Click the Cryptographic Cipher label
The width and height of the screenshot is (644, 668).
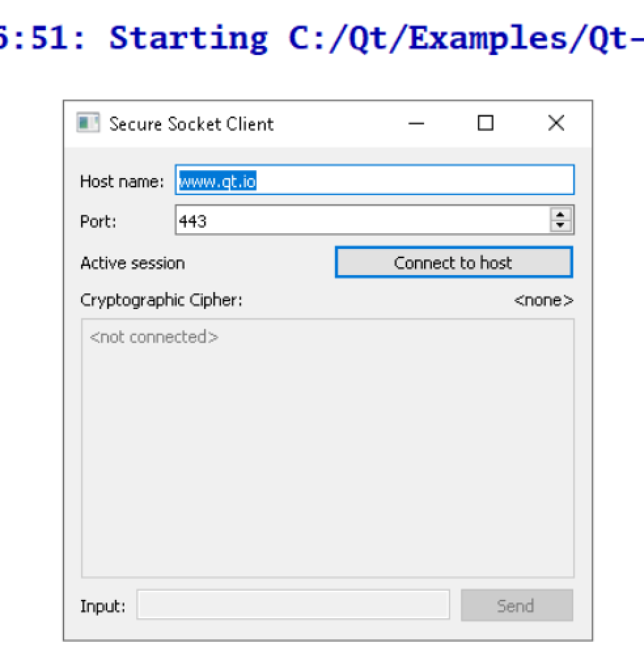pyautogui.click(x=161, y=301)
